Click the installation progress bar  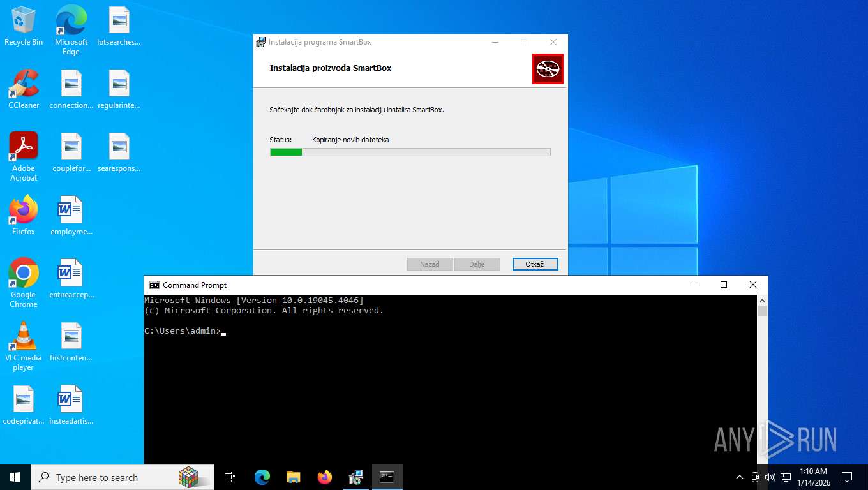tap(410, 152)
